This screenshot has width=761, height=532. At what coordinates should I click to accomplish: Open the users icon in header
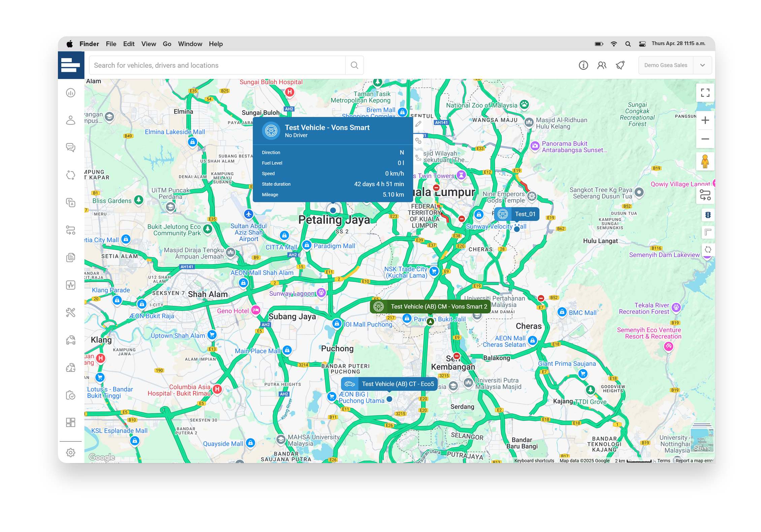(602, 65)
